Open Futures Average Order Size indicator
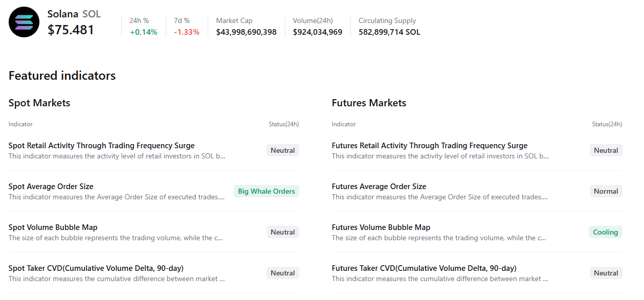Viewport: 644px width, 300px height. point(379,187)
